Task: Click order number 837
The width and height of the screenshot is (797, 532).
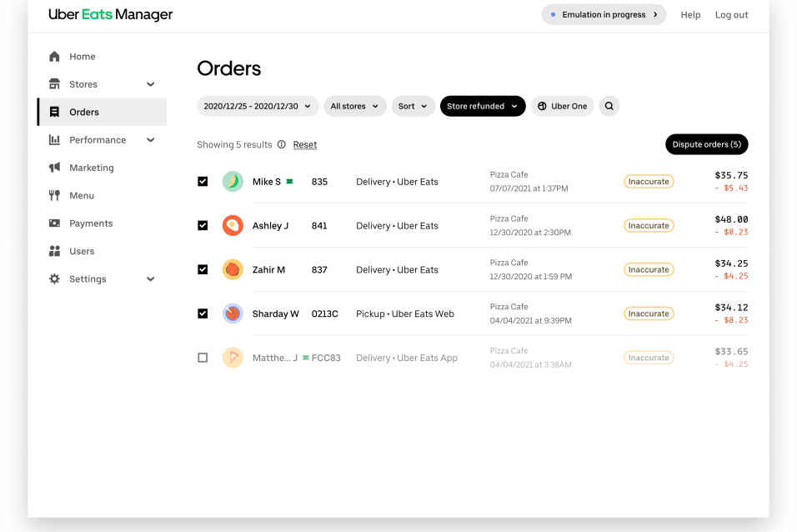Action: pos(319,269)
